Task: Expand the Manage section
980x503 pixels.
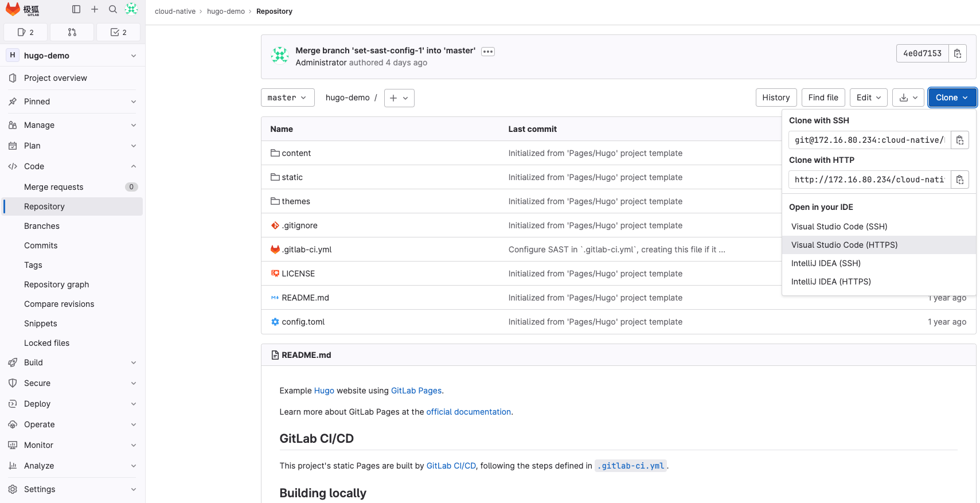Action: (x=72, y=125)
